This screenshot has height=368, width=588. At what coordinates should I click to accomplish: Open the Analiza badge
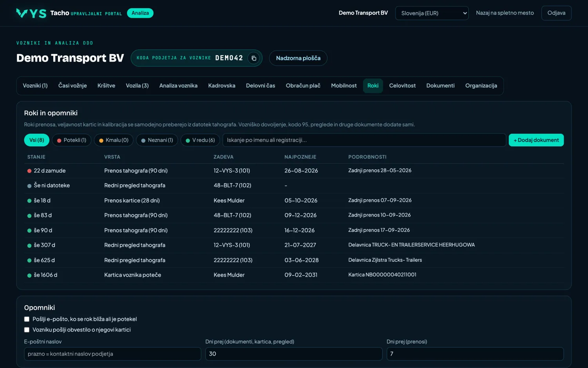tap(140, 13)
